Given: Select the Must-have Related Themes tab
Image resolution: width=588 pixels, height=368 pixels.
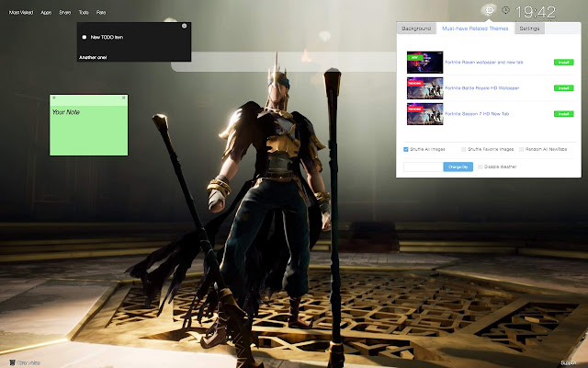Looking at the screenshot, I should [x=475, y=29].
